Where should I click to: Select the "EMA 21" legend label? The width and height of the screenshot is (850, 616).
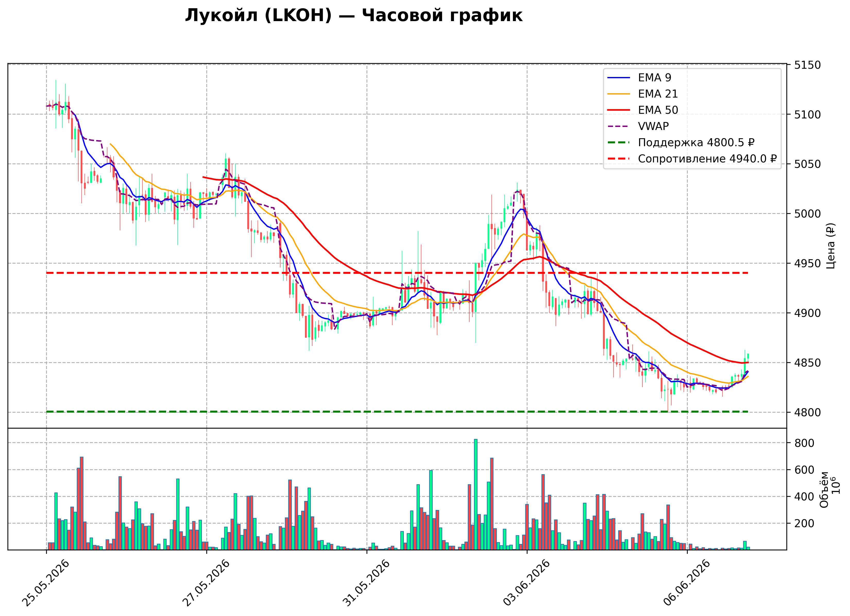[x=658, y=94]
